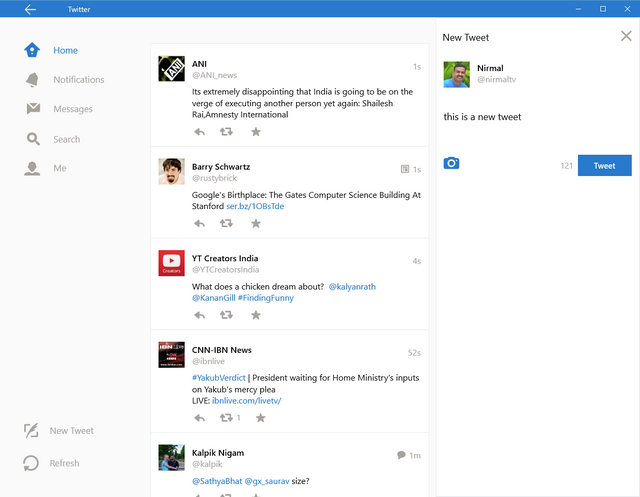Viewport: 640px width, 497px height.
Task: Click the 121 character counter
Action: (x=567, y=166)
